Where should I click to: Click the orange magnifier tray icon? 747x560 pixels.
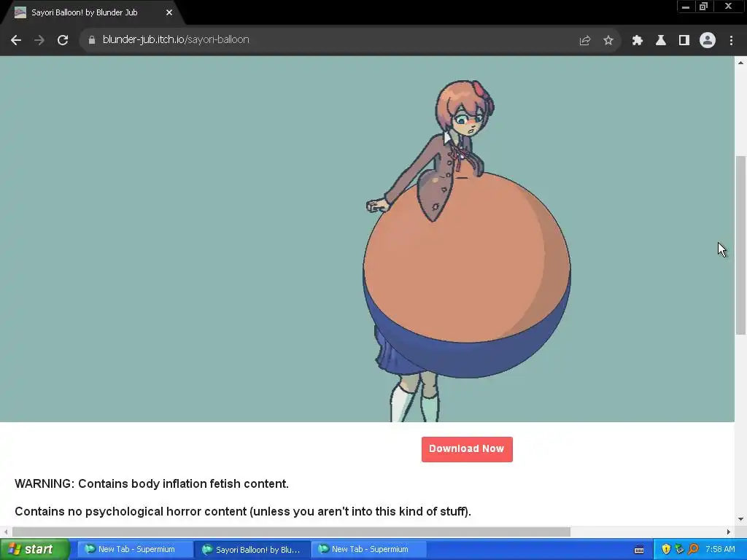click(693, 549)
